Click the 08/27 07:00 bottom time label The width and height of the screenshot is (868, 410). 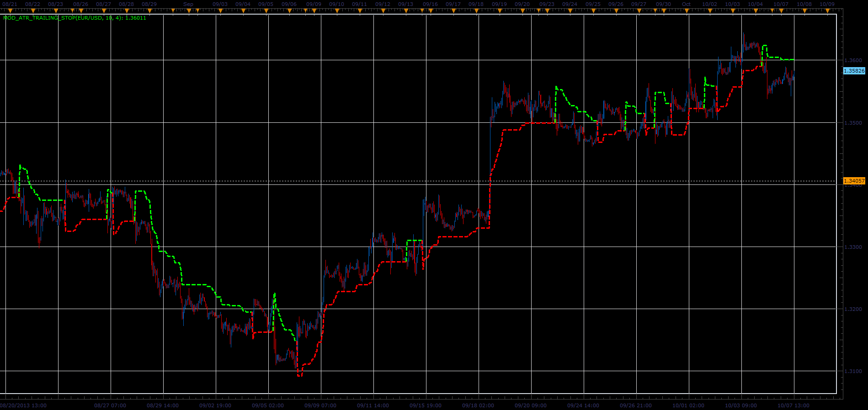110,405
